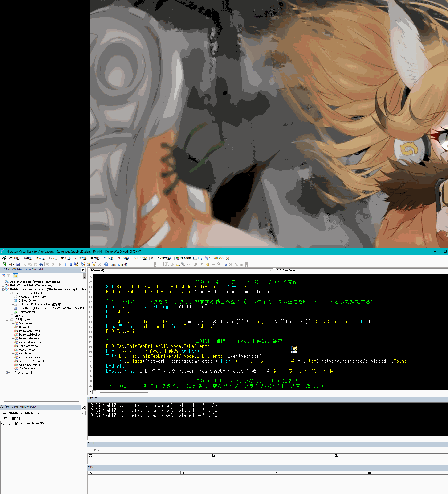The width and height of the screenshot is (448, 494).
Task: Toggle Design Mode icon in toolbar
Action: coord(76,264)
